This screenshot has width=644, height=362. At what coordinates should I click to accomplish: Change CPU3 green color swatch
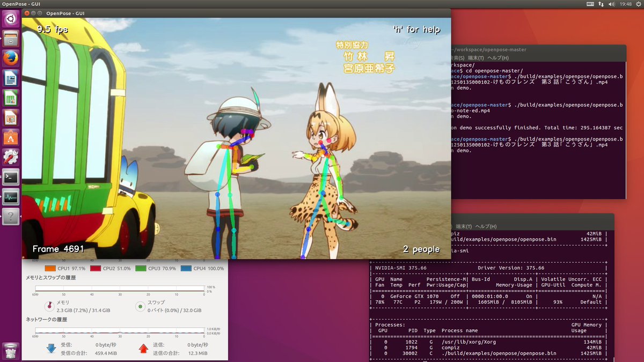point(141,268)
